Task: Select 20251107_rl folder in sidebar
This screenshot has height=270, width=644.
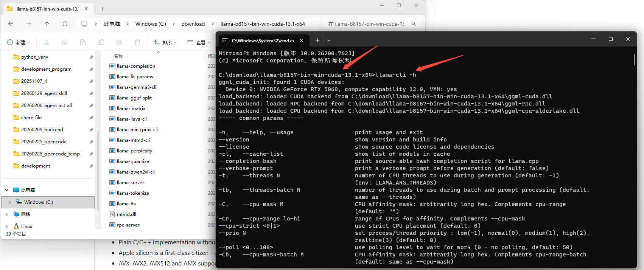Action: [34, 81]
